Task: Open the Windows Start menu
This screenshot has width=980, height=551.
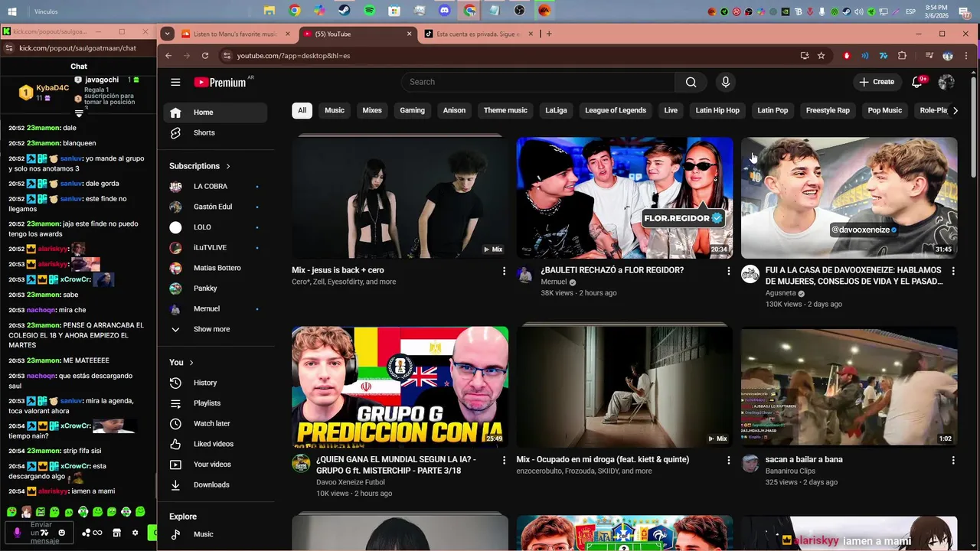Action: (12, 11)
